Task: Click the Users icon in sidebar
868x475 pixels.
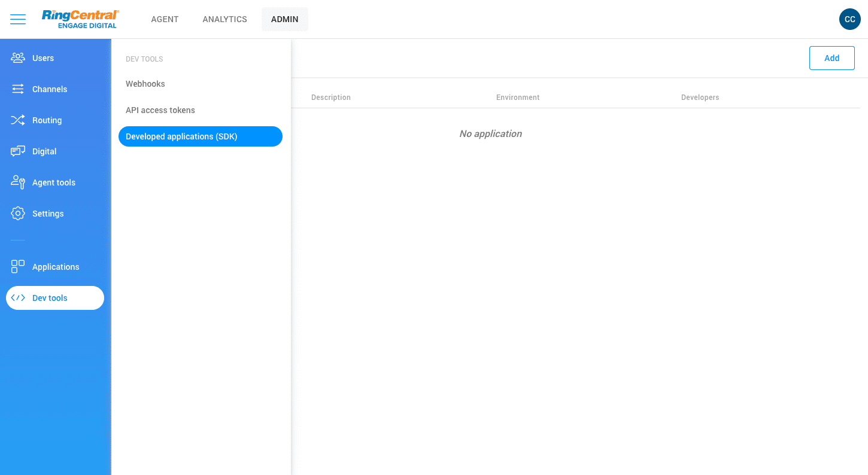Action: click(18, 58)
